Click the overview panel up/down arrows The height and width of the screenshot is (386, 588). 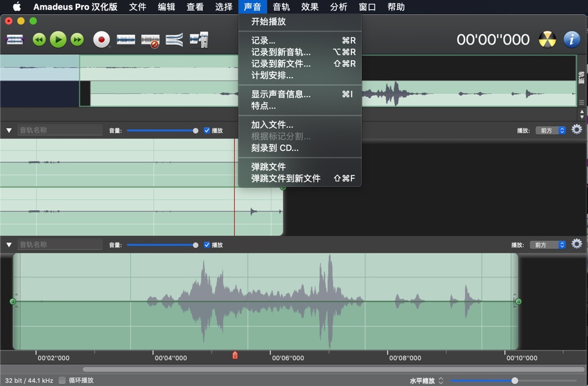(x=582, y=114)
